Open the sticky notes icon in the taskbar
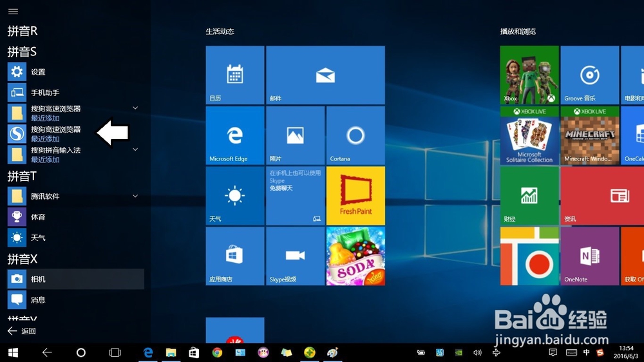Screen dimensions: 644x362 point(287,352)
